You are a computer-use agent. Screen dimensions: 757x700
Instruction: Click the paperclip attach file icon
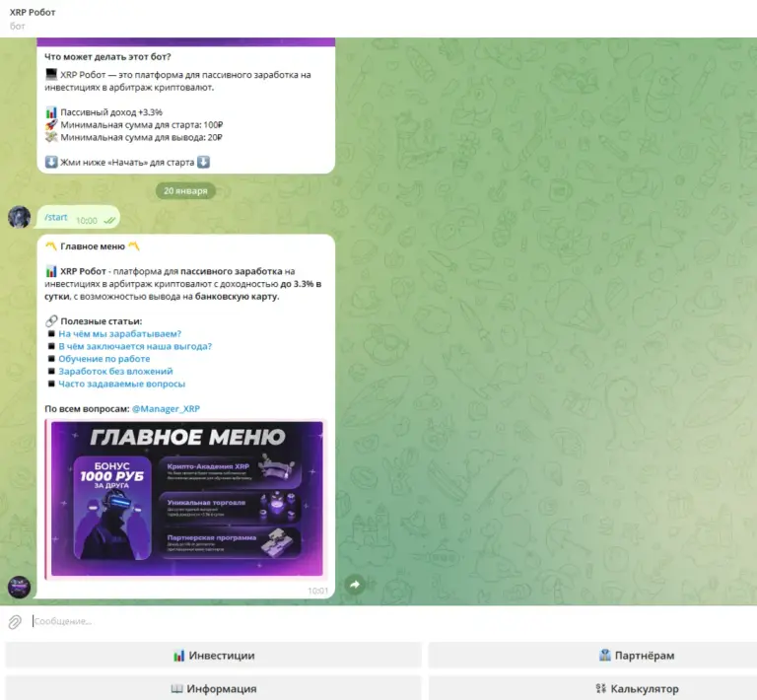coord(15,622)
